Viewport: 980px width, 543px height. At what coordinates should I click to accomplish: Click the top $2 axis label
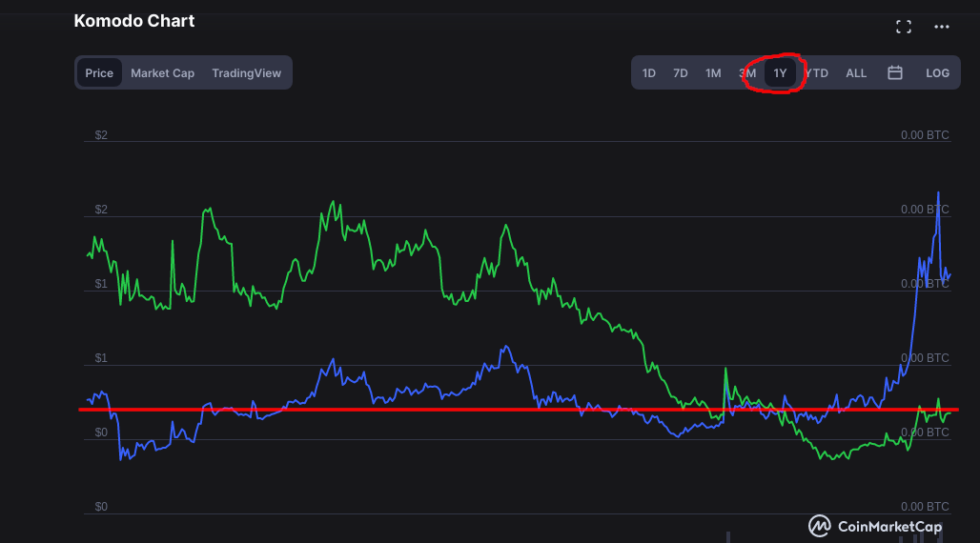pos(101,135)
